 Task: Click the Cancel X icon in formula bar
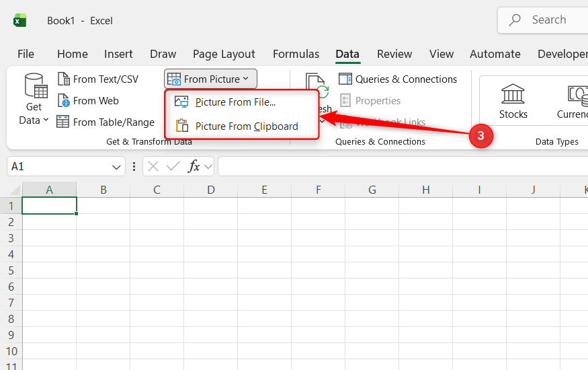(153, 166)
